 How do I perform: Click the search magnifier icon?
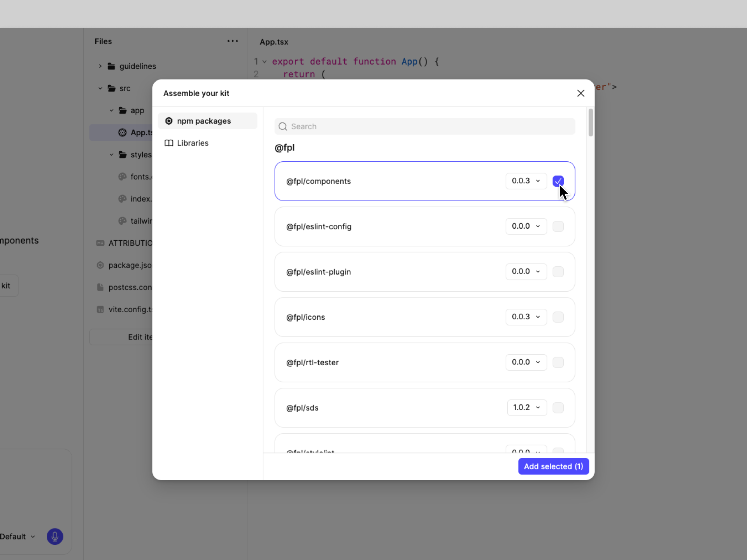tap(283, 126)
